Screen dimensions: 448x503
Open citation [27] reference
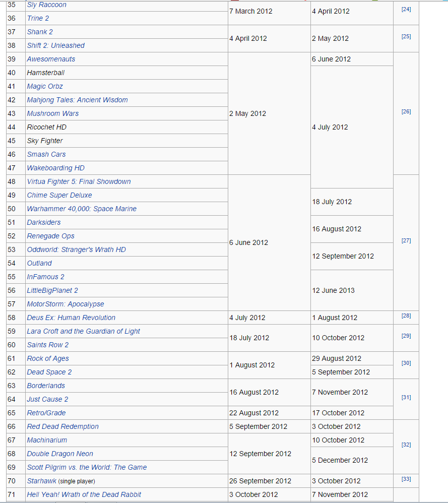pos(406,240)
